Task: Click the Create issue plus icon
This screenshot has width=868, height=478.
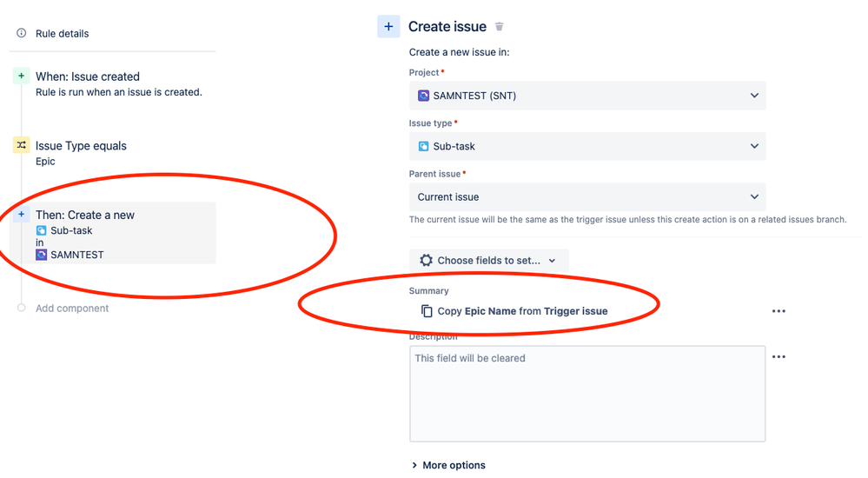Action: coord(388,27)
